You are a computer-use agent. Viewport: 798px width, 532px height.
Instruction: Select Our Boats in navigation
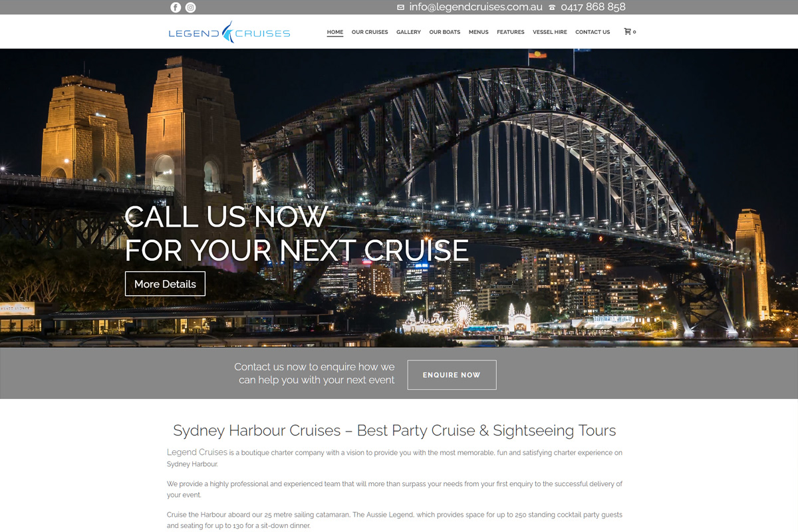coord(445,32)
